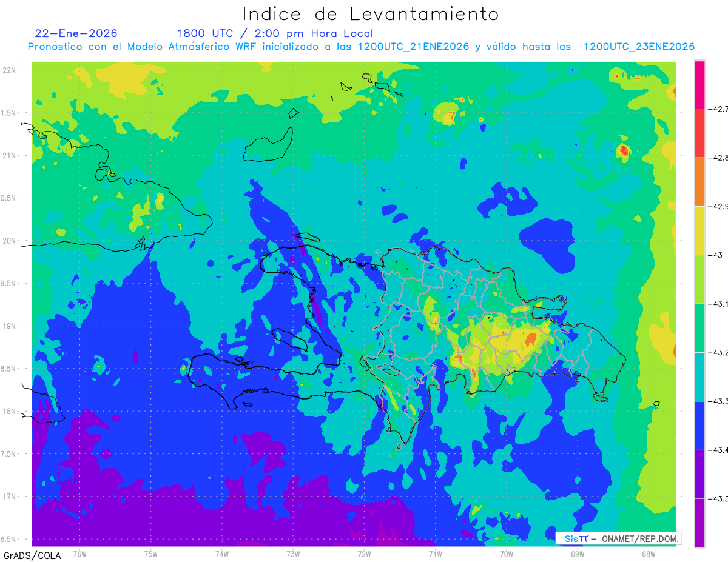Click the latitude label '18N'
The width and height of the screenshot is (728, 562).
click(x=10, y=411)
